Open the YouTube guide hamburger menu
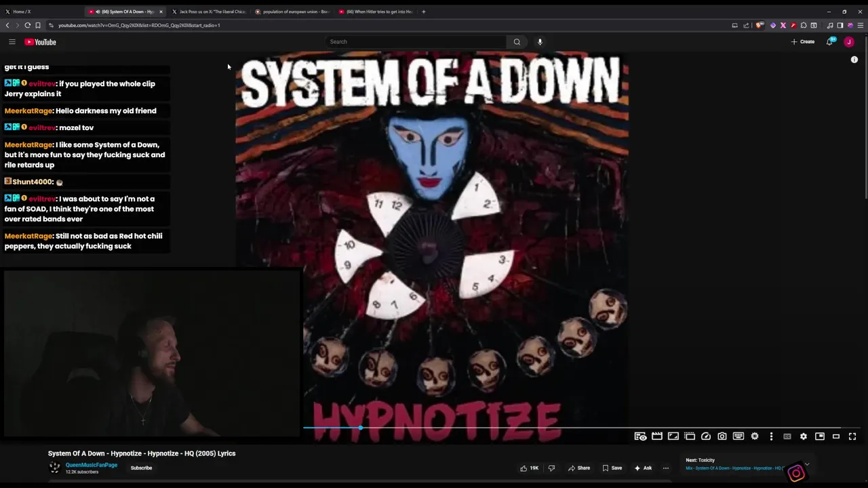Screen dimensions: 868x488 (12, 42)
